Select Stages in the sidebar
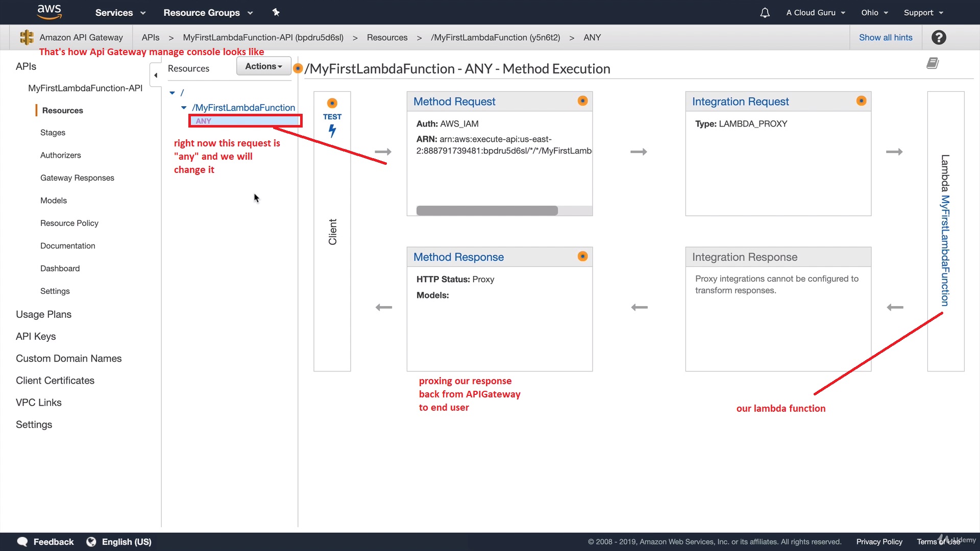This screenshot has width=980, height=551. click(x=53, y=133)
